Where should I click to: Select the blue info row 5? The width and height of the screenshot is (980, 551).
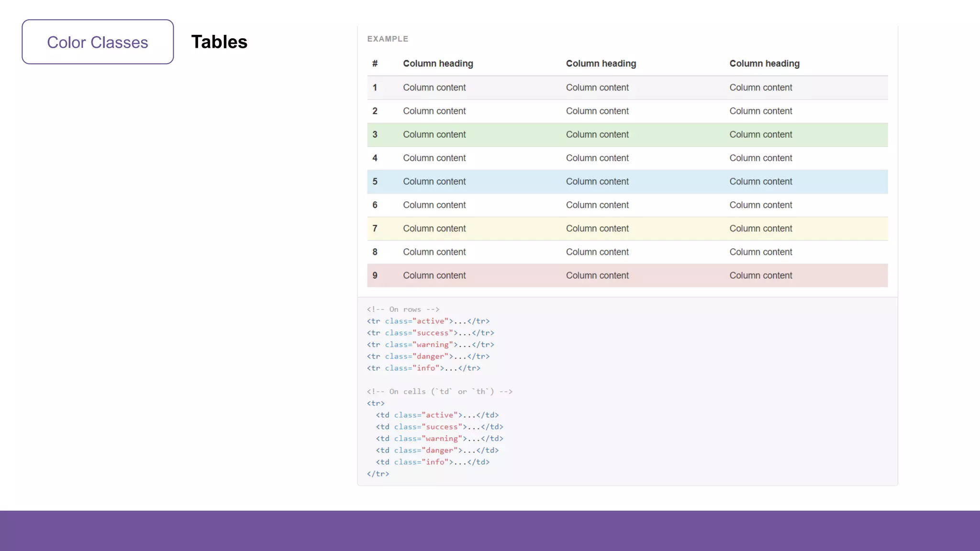click(627, 182)
